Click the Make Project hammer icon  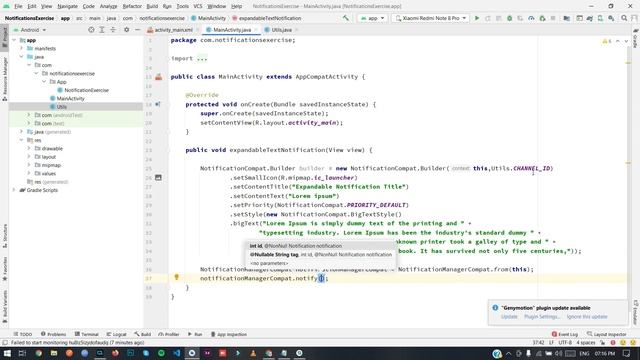pyautogui.click(x=346, y=18)
